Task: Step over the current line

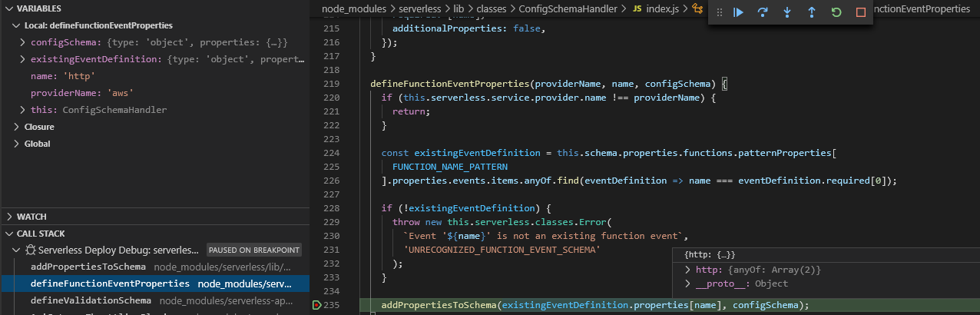Action: (x=763, y=12)
